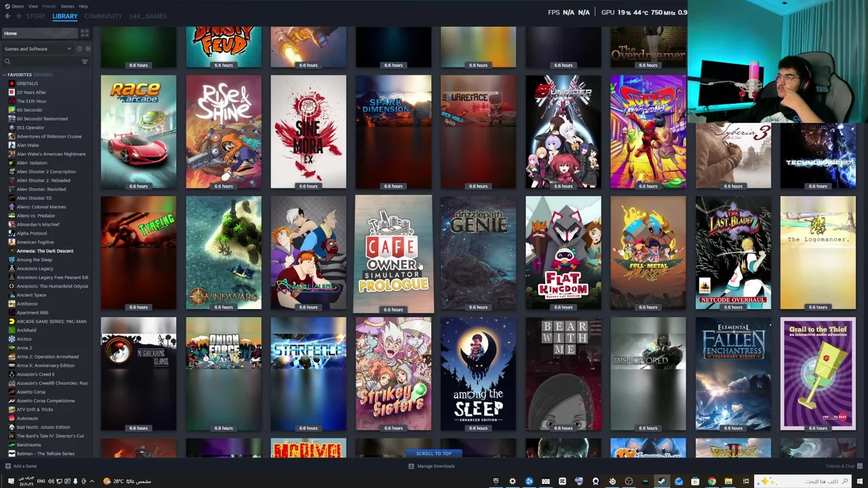Switch to the LIBRARY tab

point(65,16)
